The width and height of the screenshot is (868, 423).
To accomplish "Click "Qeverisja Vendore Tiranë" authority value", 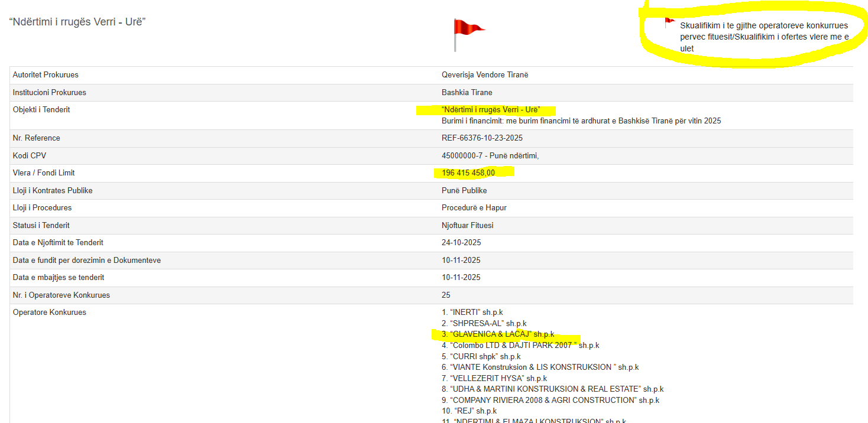I will coord(485,75).
